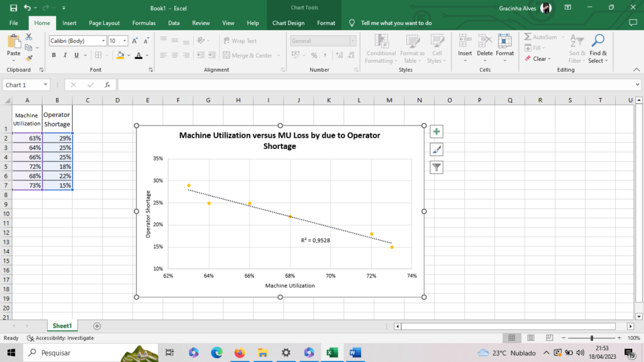The image size is (644, 362).
Task: Click the Chart Elements plus icon
Action: tap(436, 132)
